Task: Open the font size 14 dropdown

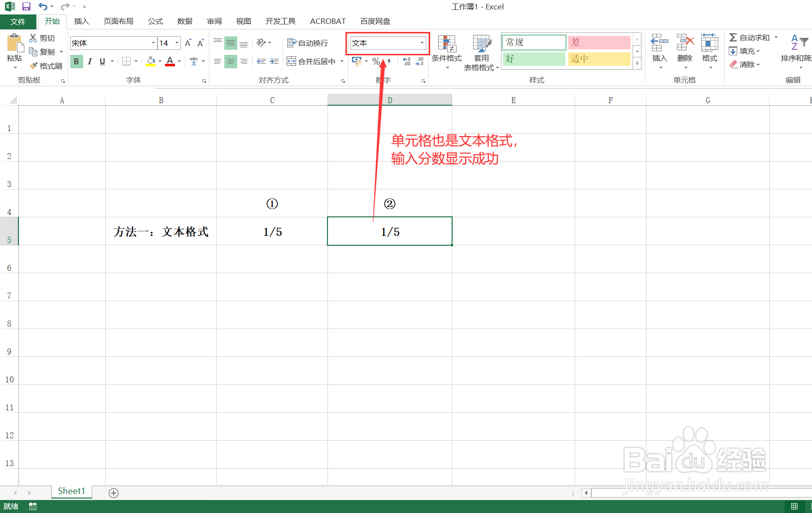Action: click(177, 43)
